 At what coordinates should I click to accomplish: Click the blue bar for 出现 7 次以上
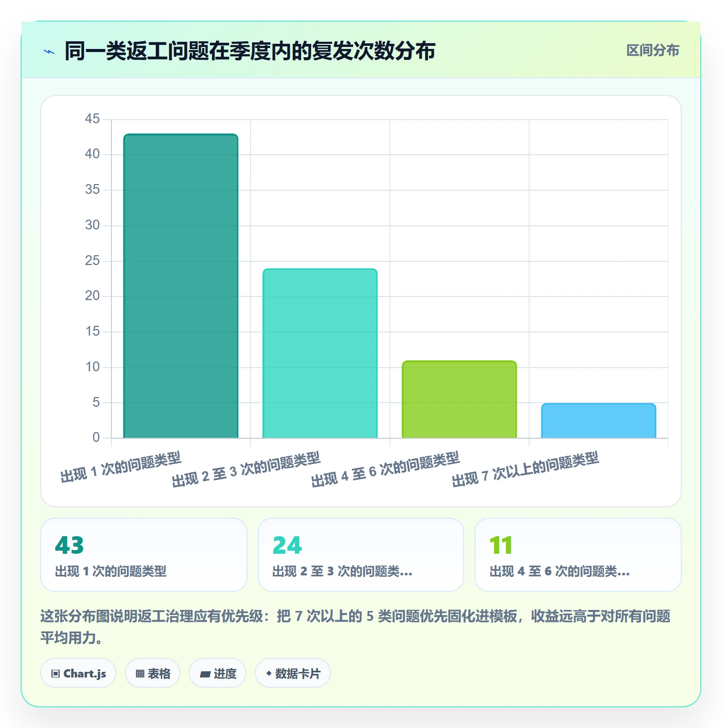(x=598, y=421)
